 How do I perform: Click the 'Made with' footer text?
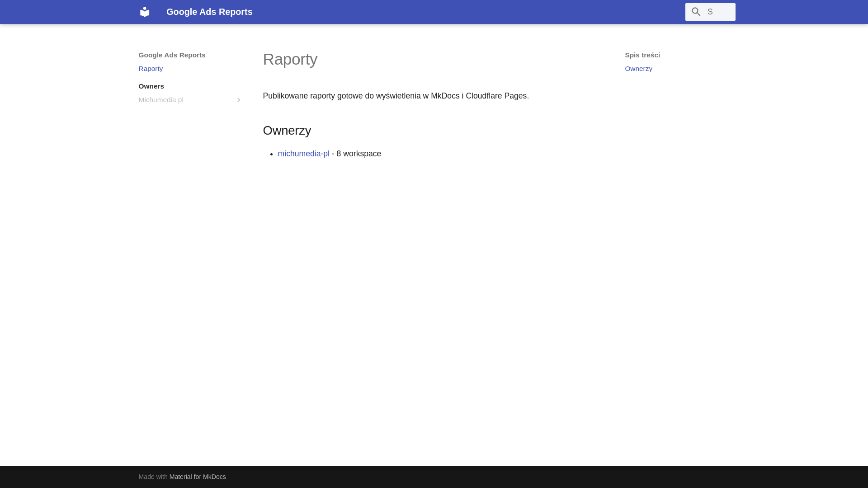[x=153, y=477]
